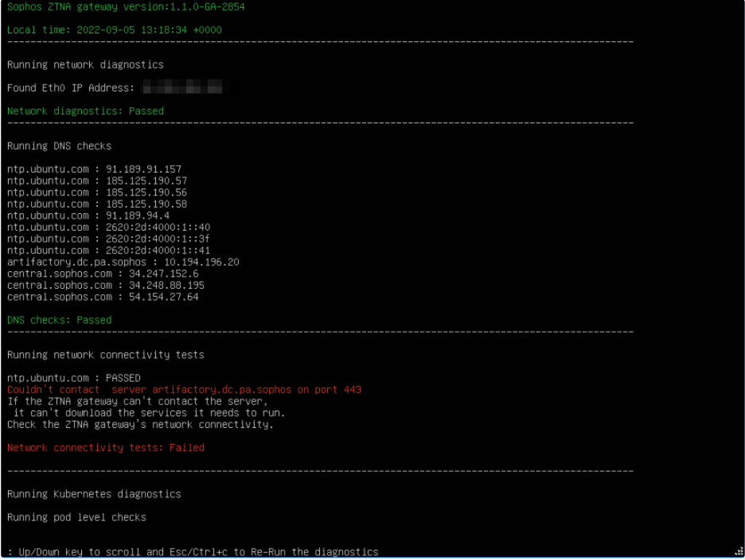The width and height of the screenshot is (745, 560).
Task: Click the ntp.ubuntu.com 2620:2d:4000:1::40 entry
Action: (109, 227)
